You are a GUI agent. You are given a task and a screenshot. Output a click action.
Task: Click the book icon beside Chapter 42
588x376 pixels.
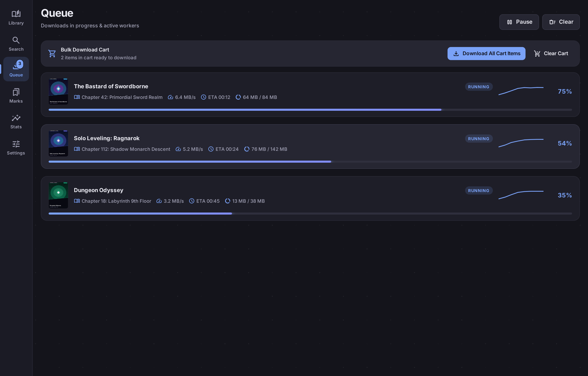point(77,97)
